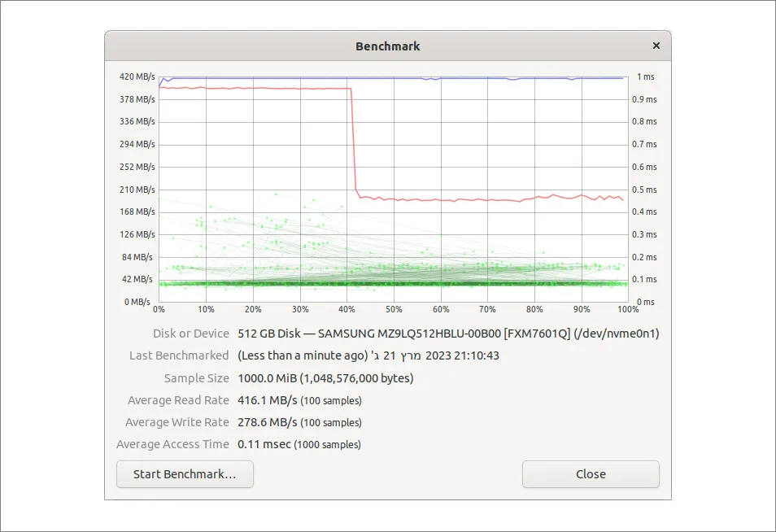This screenshot has width=776, height=532.
Task: Click the 420 MB/s axis label
Action: 137,76
